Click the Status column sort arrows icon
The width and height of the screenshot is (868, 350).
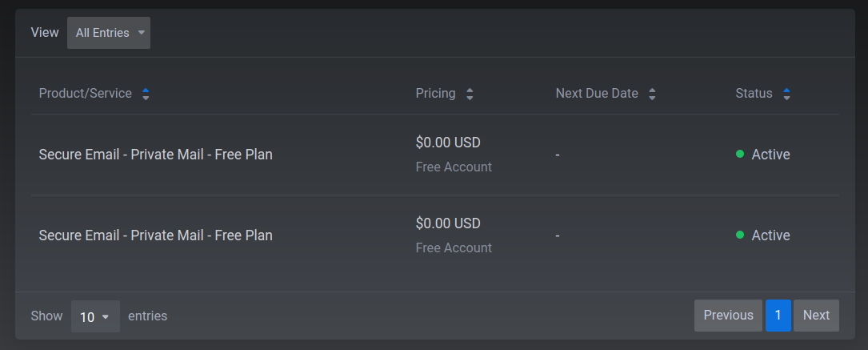coord(786,95)
